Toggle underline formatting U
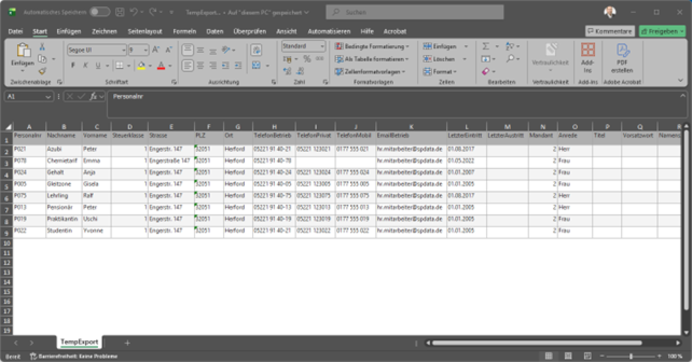This screenshot has width=692, height=362. coord(98,65)
